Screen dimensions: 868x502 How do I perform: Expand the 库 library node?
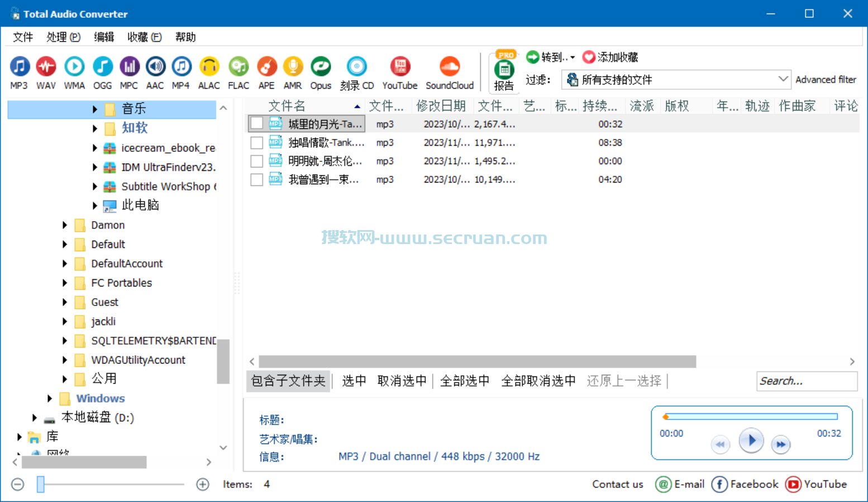click(x=20, y=437)
